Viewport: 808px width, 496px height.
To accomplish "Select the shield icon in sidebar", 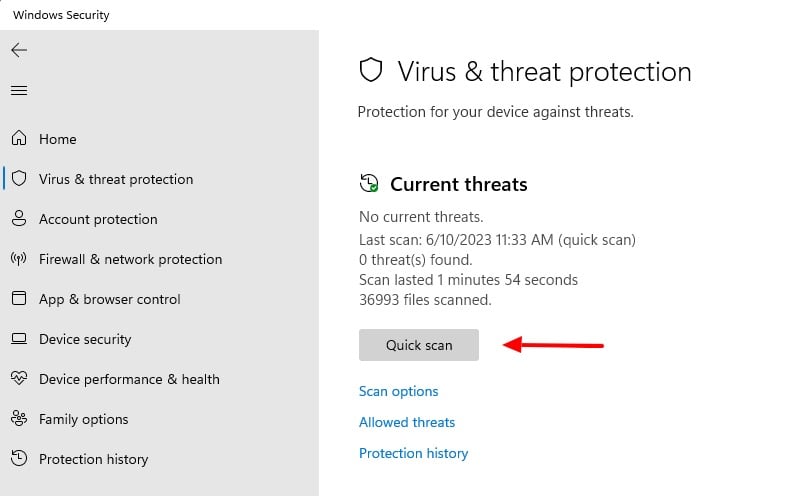I will point(19,178).
